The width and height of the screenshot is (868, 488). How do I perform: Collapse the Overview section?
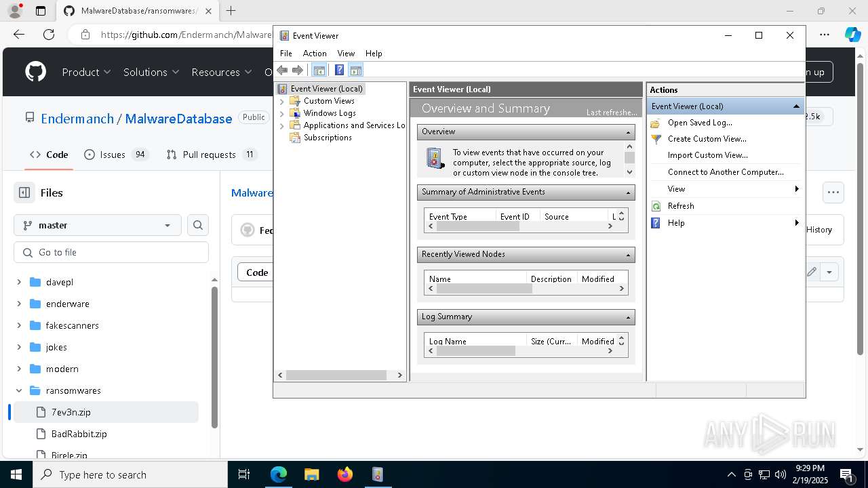629,132
